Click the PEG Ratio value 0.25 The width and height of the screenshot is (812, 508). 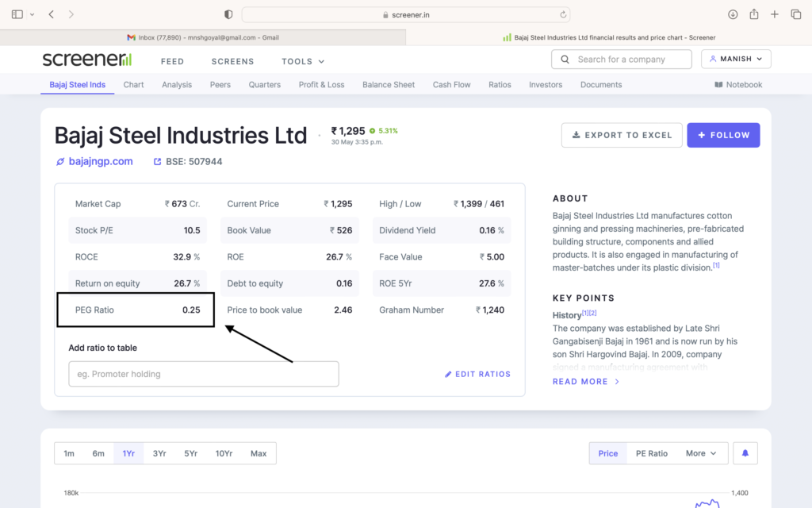pyautogui.click(x=191, y=310)
